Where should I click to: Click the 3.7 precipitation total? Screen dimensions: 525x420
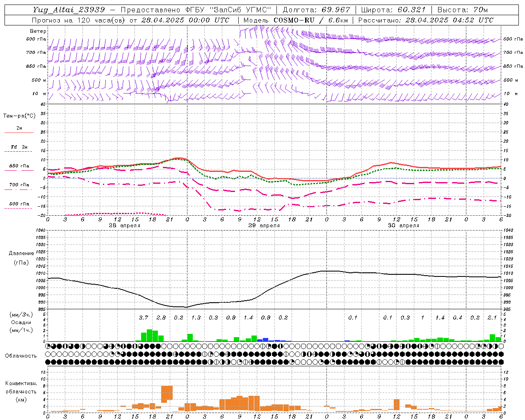144,318
